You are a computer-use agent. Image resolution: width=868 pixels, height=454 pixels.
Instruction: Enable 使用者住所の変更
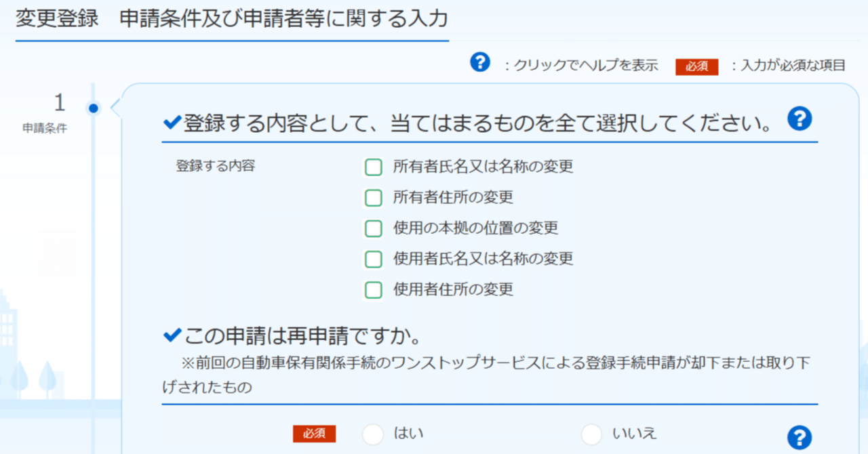(x=373, y=289)
